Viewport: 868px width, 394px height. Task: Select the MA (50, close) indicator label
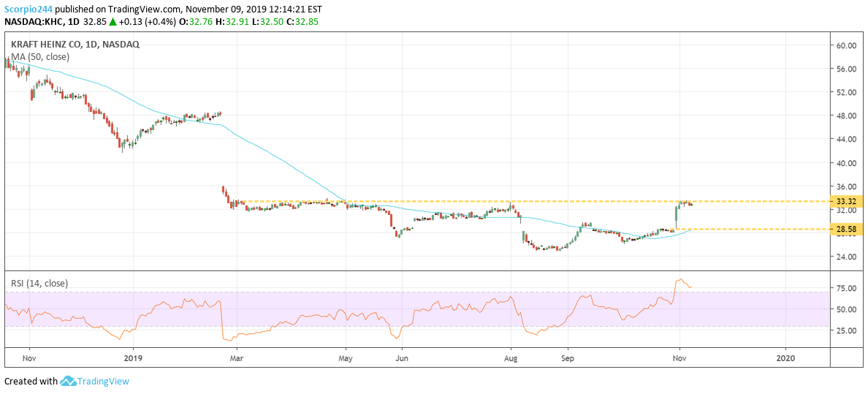pyautogui.click(x=40, y=56)
